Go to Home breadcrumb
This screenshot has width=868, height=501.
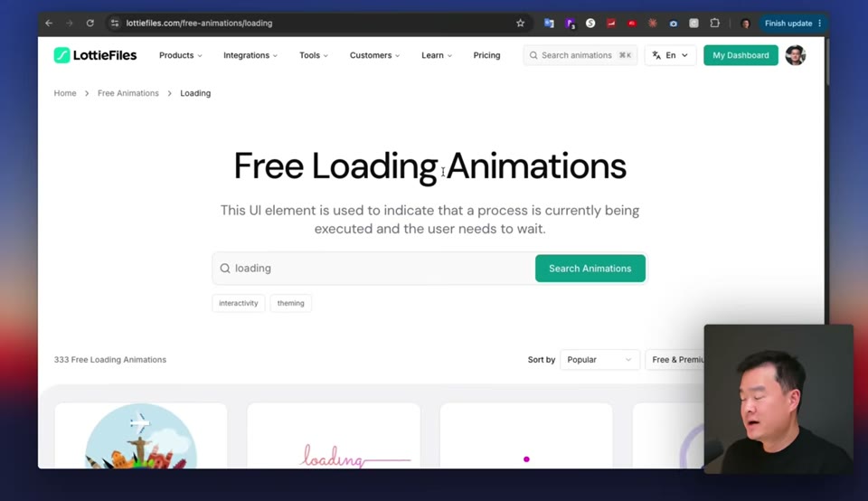point(65,93)
